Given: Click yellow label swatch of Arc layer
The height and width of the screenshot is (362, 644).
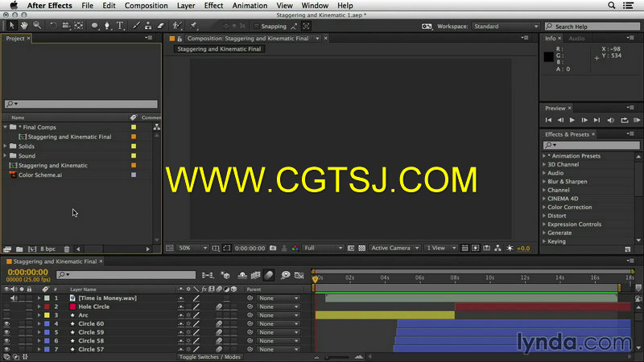Looking at the screenshot, I should 47,315.
